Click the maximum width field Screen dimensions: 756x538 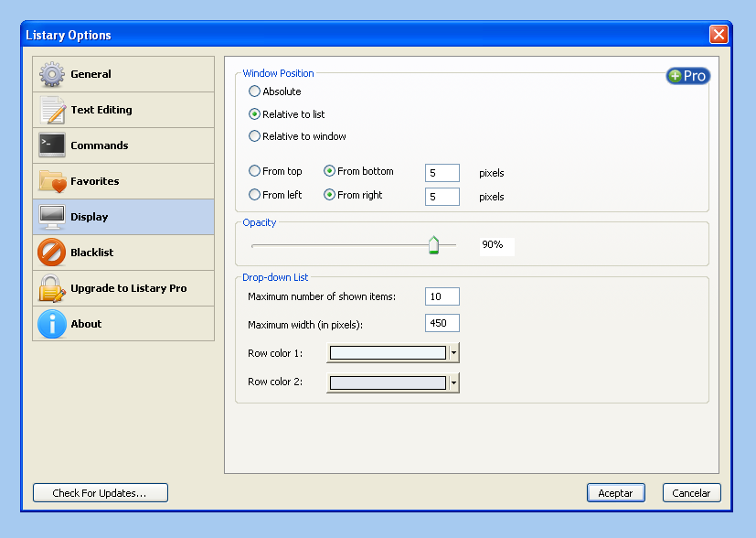click(442, 323)
